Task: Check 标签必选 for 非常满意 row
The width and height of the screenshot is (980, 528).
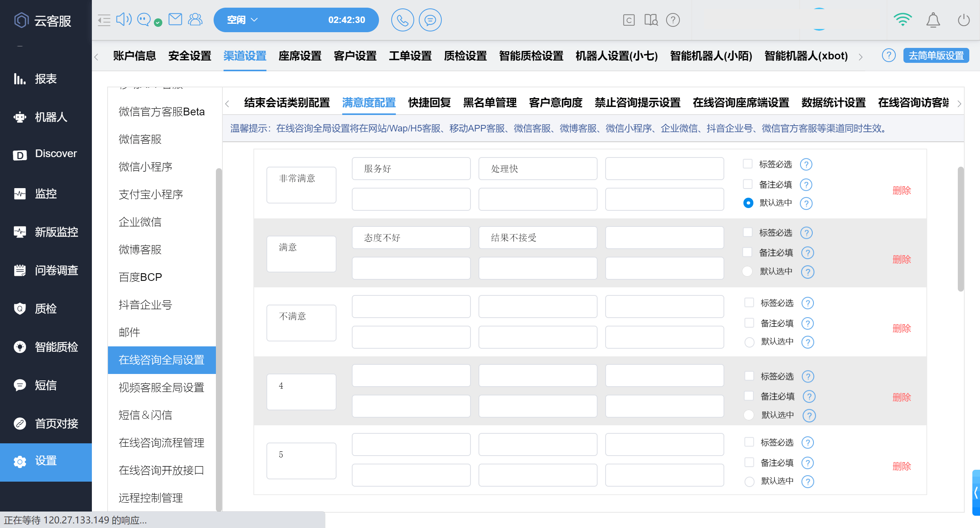Action: [748, 164]
